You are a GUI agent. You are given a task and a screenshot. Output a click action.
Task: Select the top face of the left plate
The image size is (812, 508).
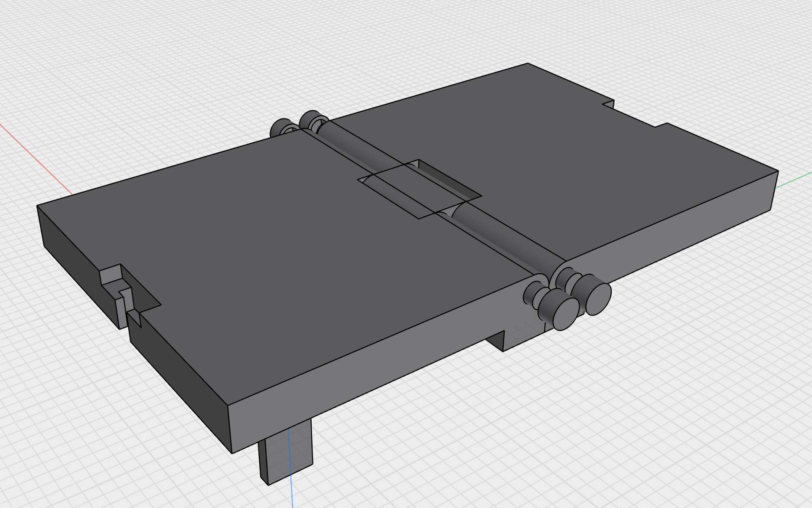click(x=277, y=260)
